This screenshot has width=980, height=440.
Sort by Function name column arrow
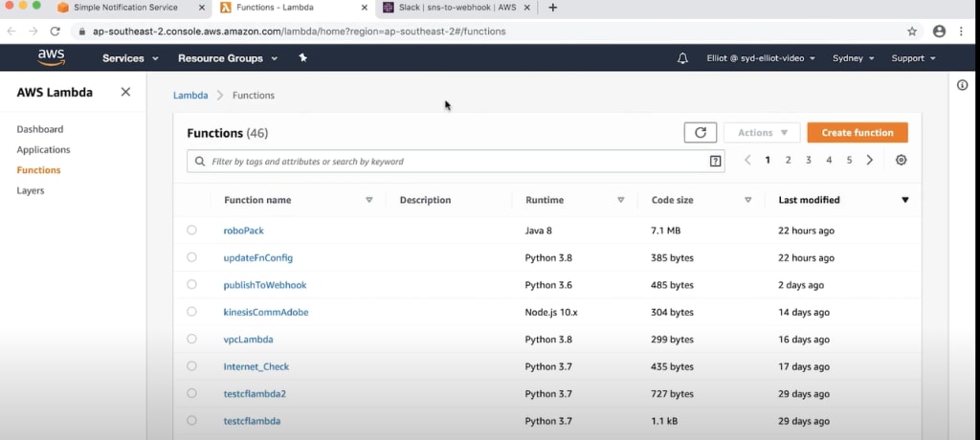point(368,200)
